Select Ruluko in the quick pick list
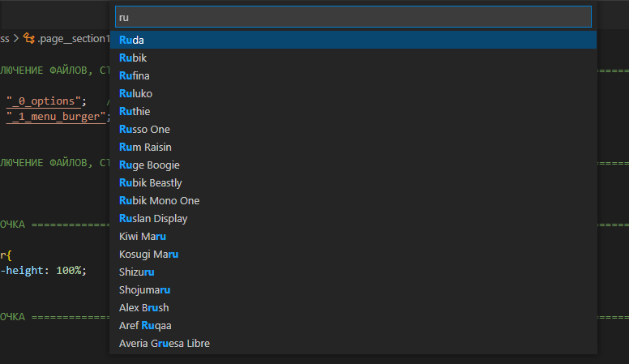The image size is (629, 364). pos(353,93)
